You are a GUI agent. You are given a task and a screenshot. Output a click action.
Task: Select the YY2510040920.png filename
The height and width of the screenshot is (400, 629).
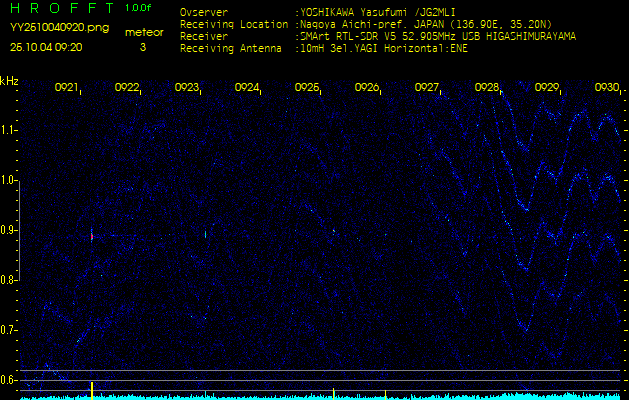pos(58,28)
